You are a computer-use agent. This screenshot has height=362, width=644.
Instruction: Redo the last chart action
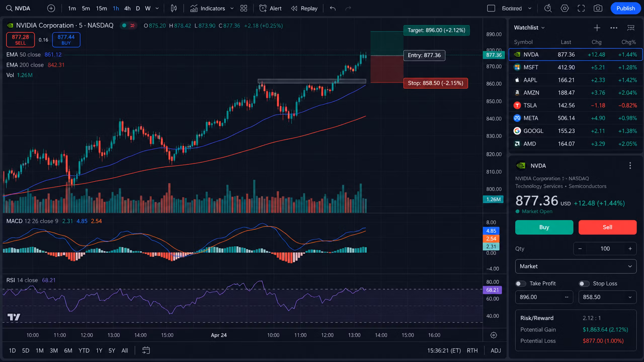(x=348, y=8)
